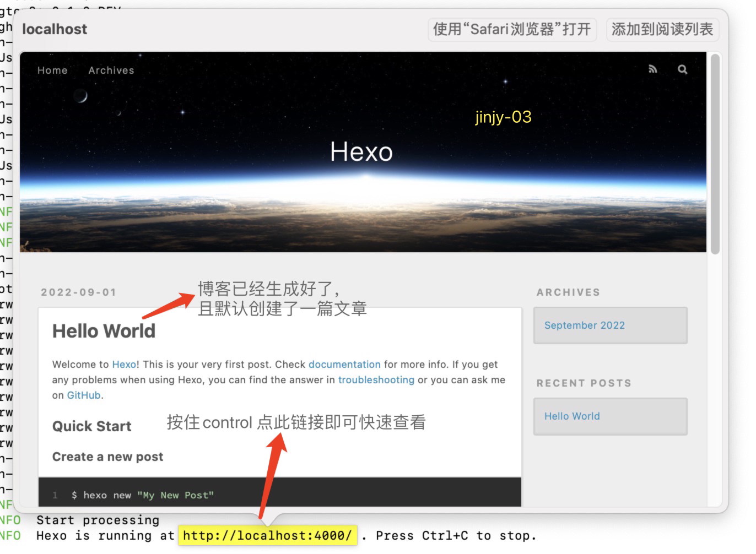Open the GitHub link
The height and width of the screenshot is (554, 756).
coord(84,395)
